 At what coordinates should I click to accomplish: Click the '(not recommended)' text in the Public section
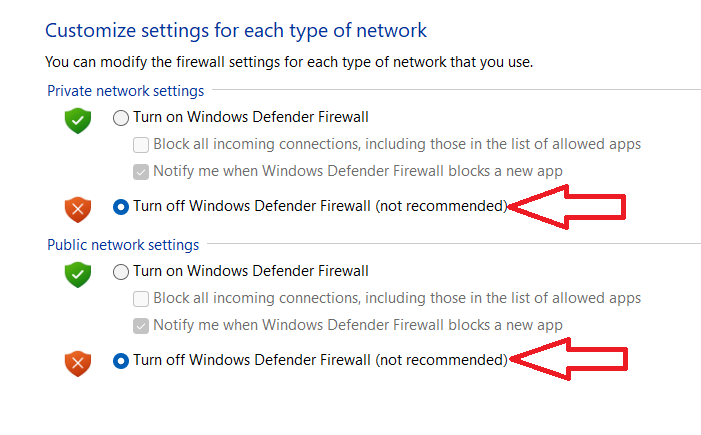tap(441, 360)
